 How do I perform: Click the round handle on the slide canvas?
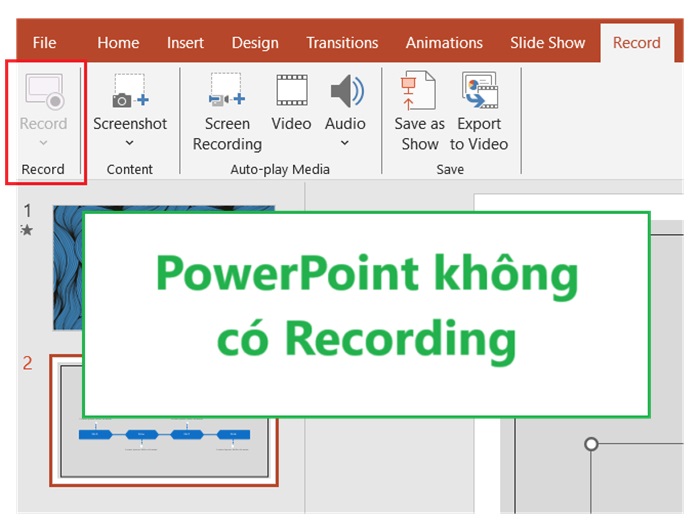591,444
